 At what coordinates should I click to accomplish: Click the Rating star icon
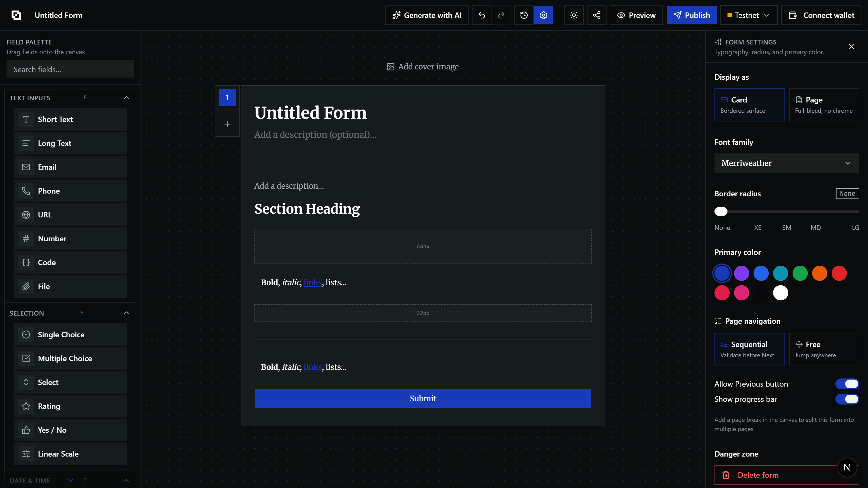pyautogui.click(x=26, y=406)
